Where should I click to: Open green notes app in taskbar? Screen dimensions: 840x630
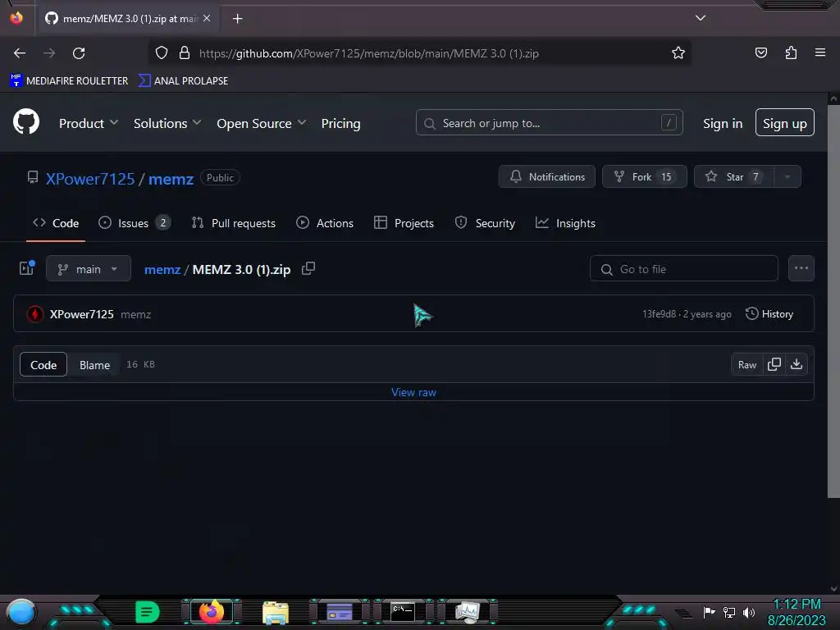147,612
